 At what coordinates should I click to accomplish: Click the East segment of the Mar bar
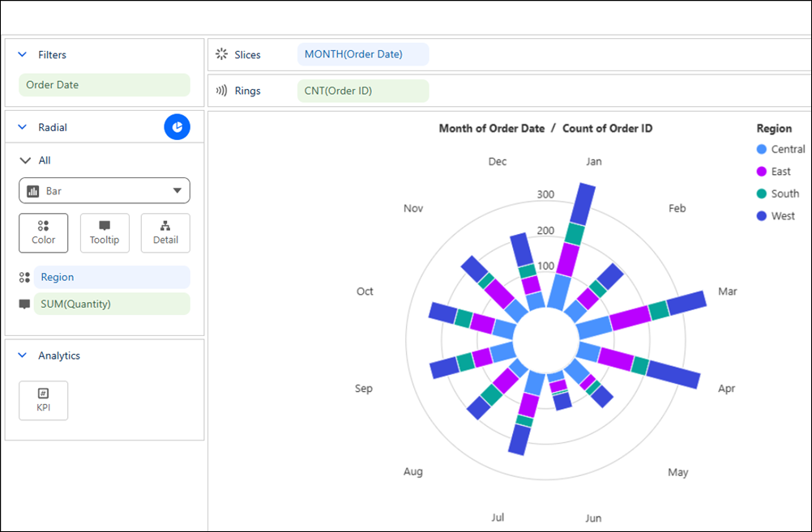click(630, 317)
